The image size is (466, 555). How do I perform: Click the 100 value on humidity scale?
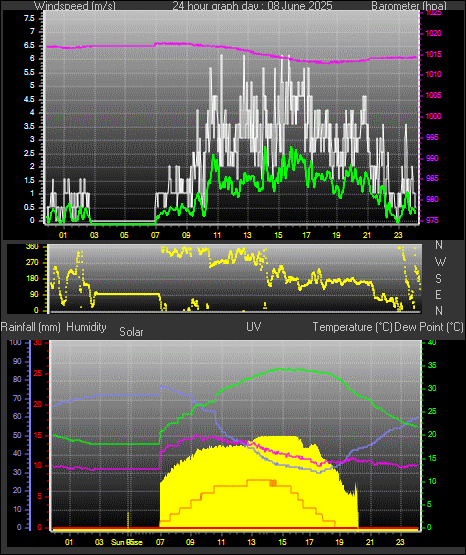tap(16, 342)
